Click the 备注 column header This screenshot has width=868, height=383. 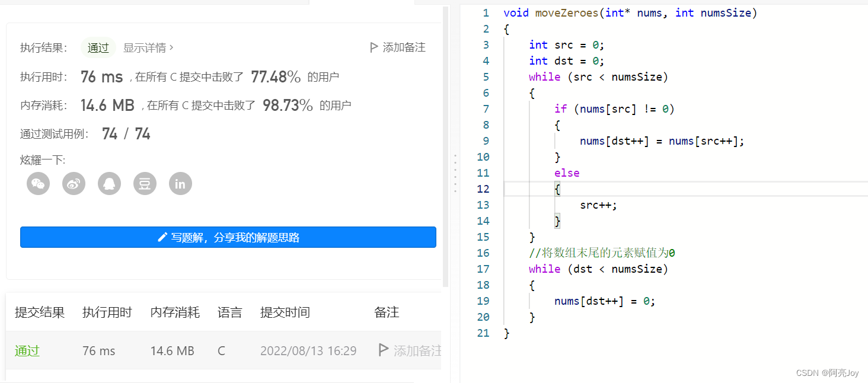[x=387, y=312]
